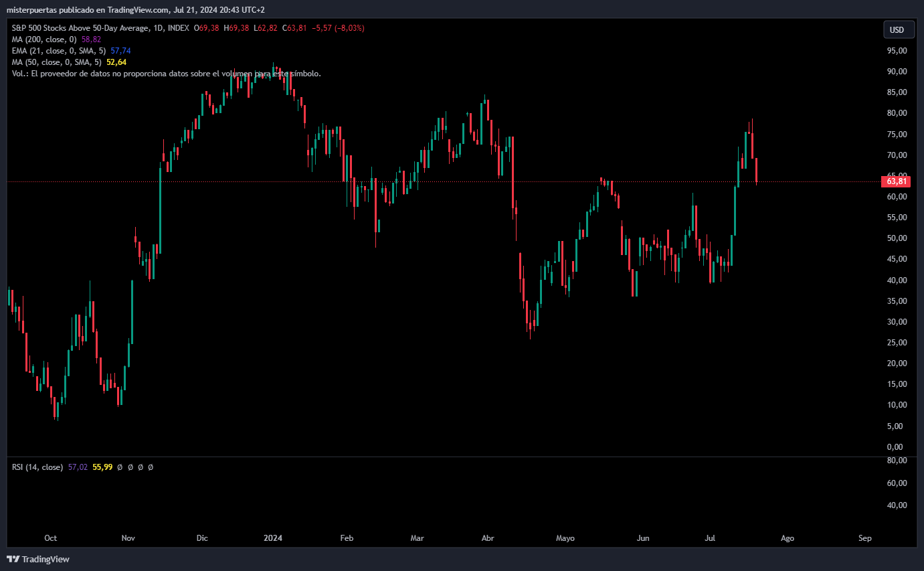Click the 20,00 price axis label

coord(897,363)
